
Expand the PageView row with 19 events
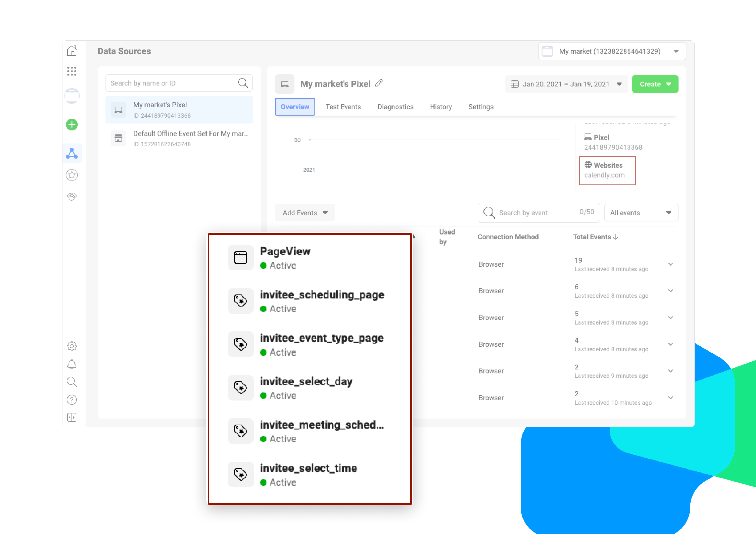tap(670, 264)
